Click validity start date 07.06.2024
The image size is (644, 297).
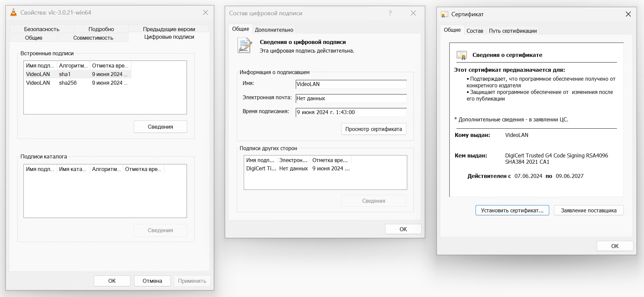[528, 176]
